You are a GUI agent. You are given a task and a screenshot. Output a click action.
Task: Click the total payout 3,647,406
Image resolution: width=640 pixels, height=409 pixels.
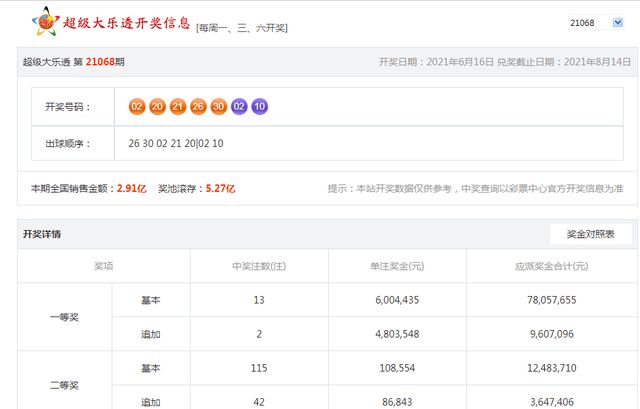552,402
